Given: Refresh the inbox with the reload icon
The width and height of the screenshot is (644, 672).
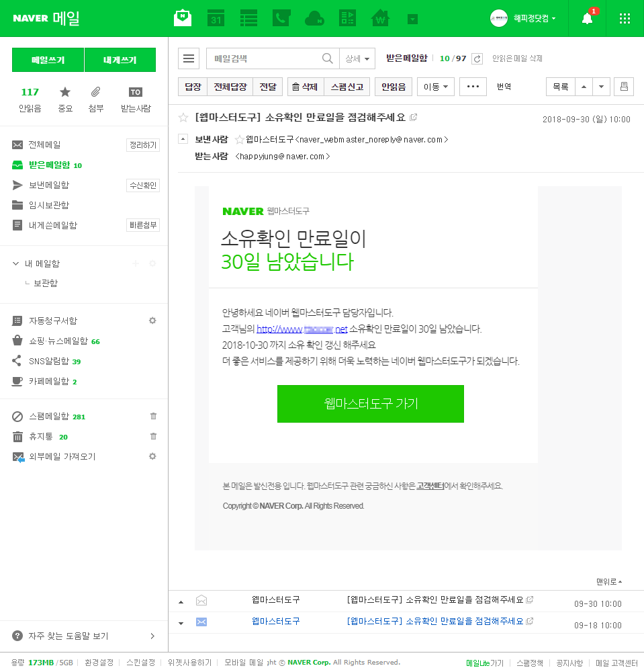Looking at the screenshot, I should pos(477,59).
